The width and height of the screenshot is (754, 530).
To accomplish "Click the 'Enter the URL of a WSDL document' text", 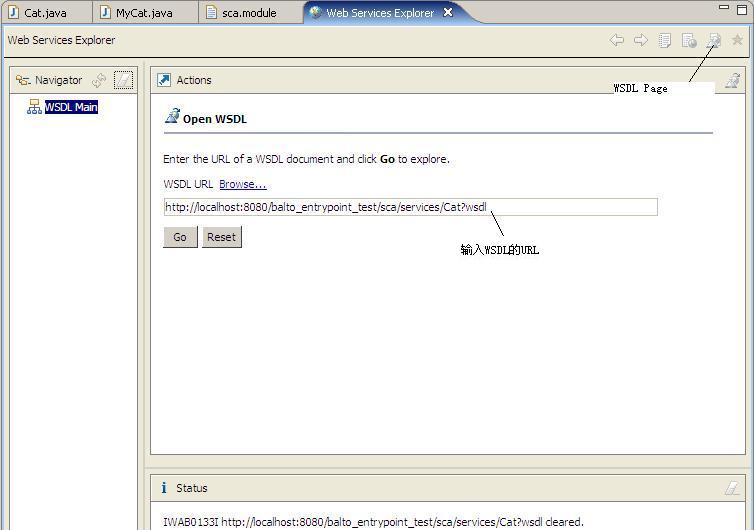I will [x=306, y=159].
